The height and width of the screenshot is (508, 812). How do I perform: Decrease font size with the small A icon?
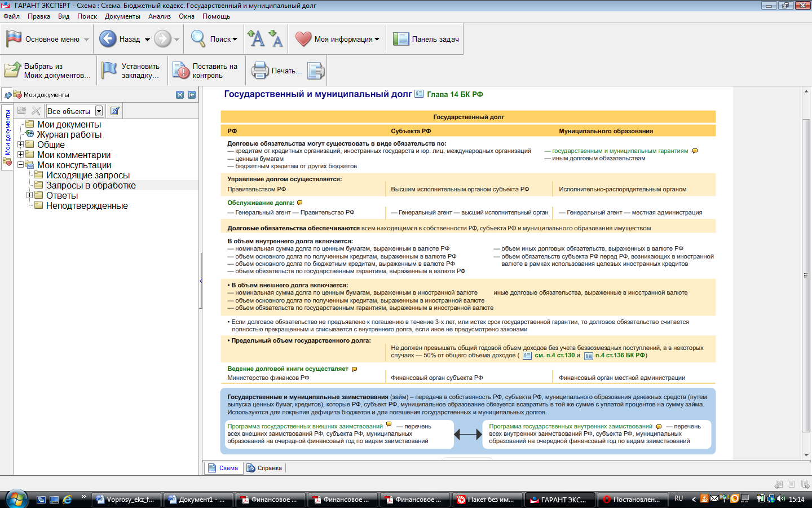(x=276, y=38)
